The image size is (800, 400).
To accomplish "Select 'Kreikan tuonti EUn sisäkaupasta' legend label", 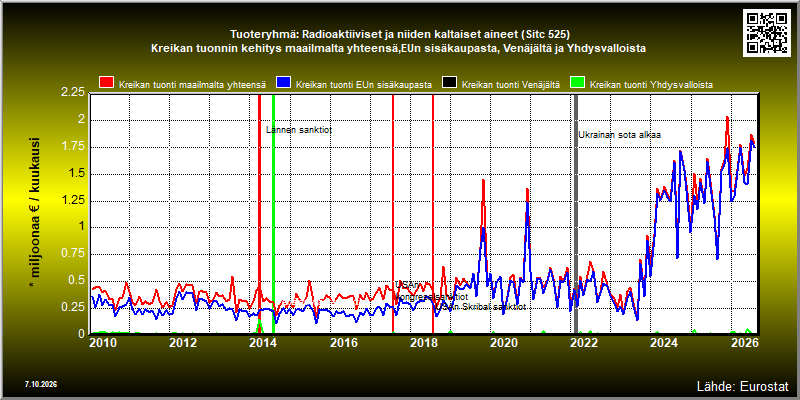I will coord(364,85).
